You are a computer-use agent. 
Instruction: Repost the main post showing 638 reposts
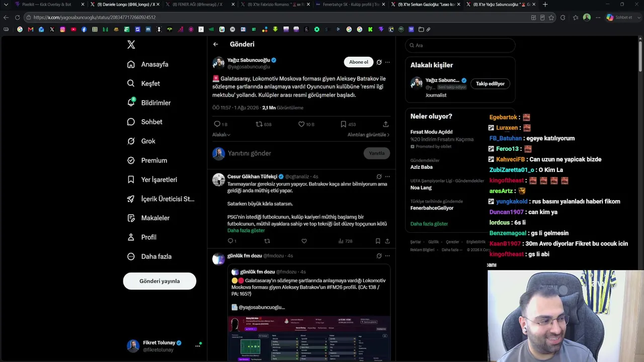tap(259, 124)
